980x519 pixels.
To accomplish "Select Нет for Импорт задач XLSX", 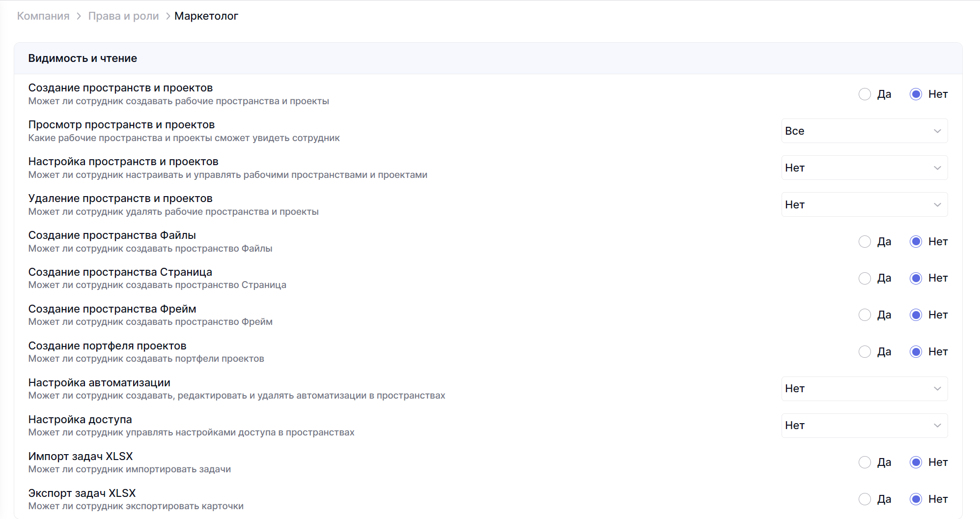I will (x=916, y=462).
